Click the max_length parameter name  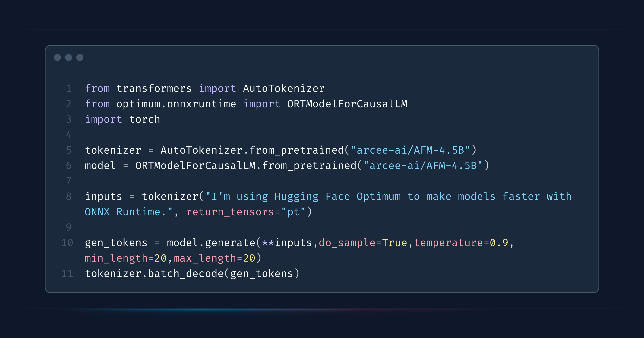205,258
